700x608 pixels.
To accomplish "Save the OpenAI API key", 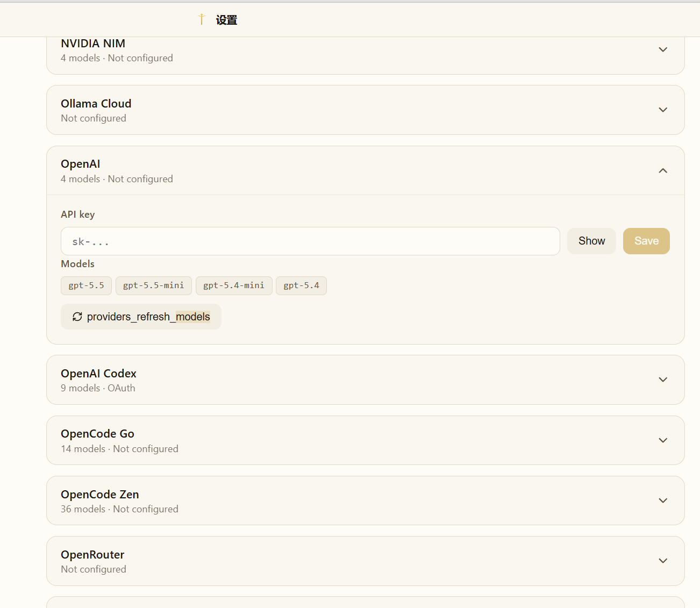I will pos(646,241).
